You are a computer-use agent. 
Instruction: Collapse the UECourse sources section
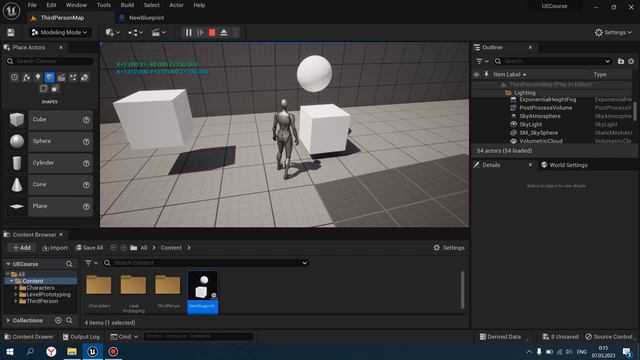8,264
